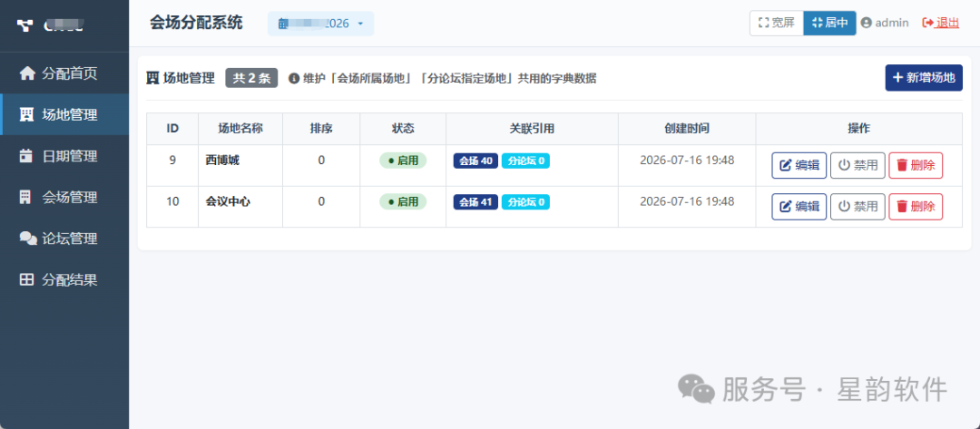Disable the 会议中心 venue
The image size is (980, 429).
[857, 207]
